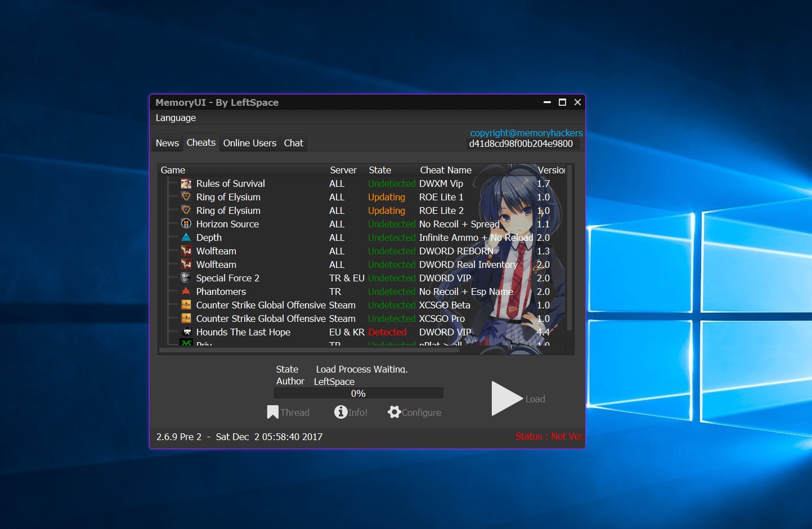
Task: Click the Cheat Name column header
Action: [446, 170]
